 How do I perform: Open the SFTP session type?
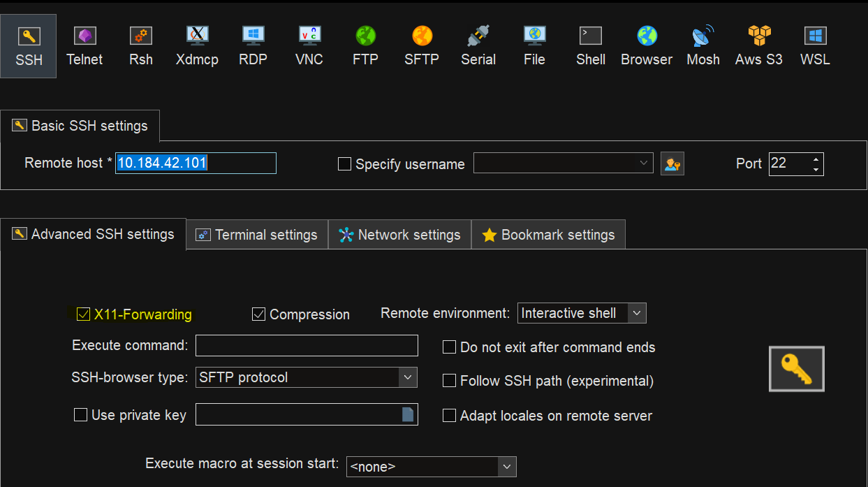422,44
